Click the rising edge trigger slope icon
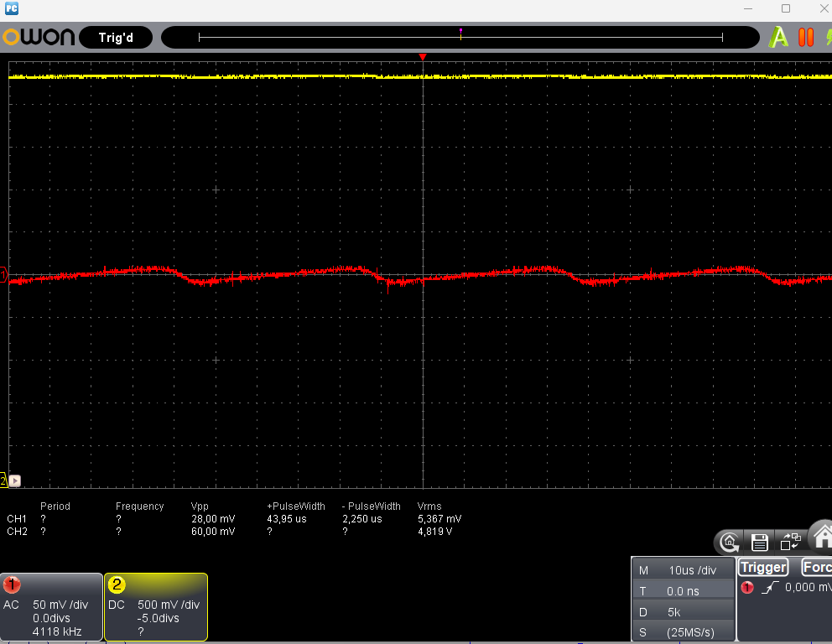 [770, 587]
